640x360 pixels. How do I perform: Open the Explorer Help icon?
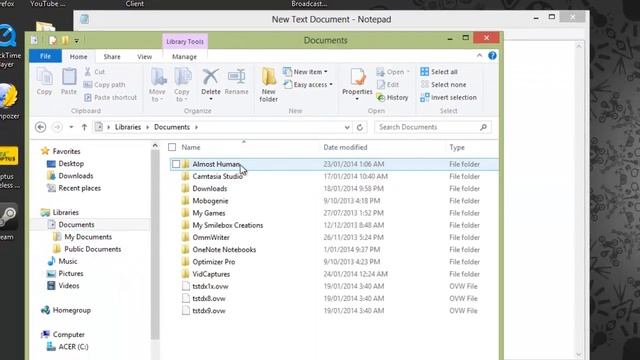point(492,56)
